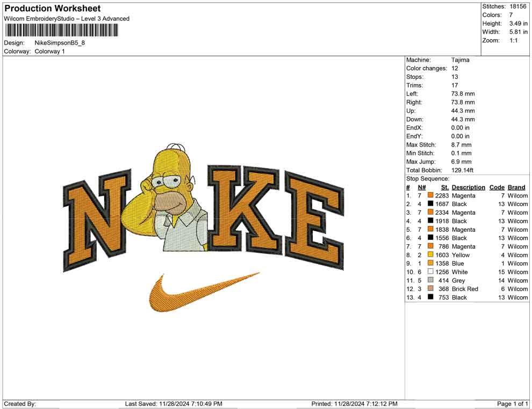Select the stitch count '1918' in stop 4

click(442, 221)
